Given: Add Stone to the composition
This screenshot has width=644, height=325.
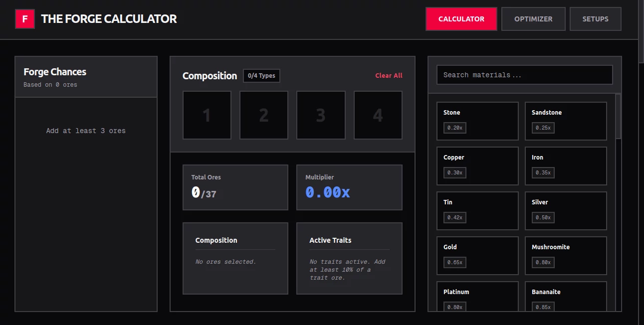Looking at the screenshot, I should 477,121.
